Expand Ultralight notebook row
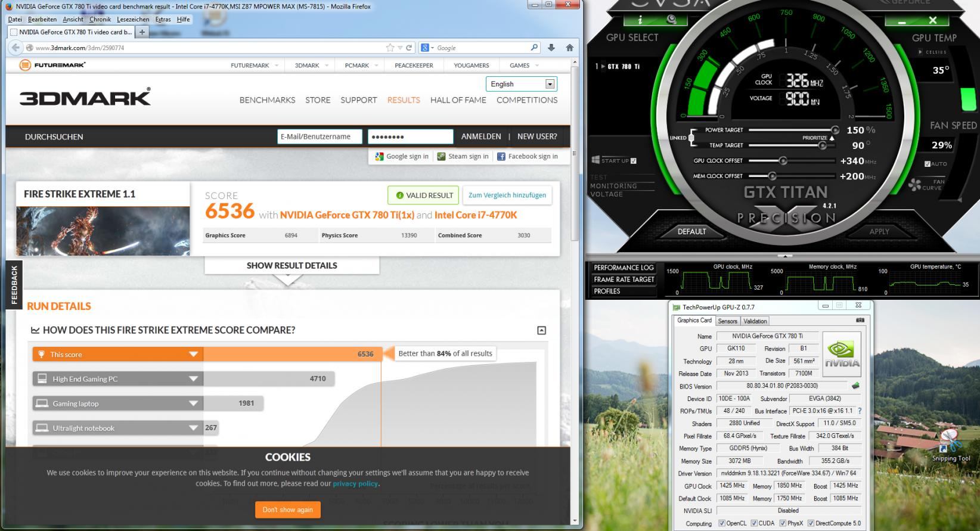 pyautogui.click(x=193, y=428)
